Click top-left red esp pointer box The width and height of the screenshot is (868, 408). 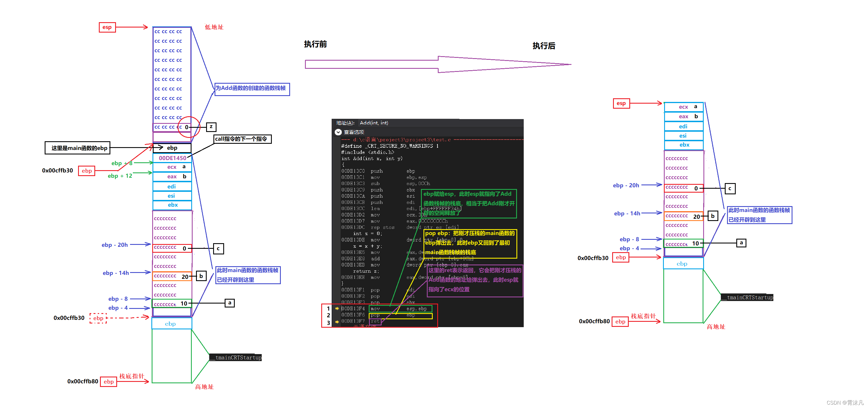click(x=107, y=27)
